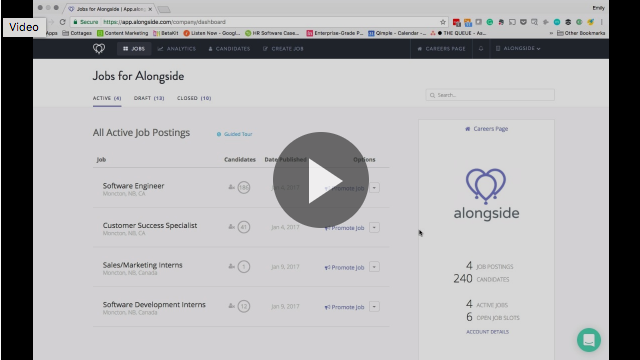Click the Candidates column header
The width and height of the screenshot is (640, 360).
point(240,160)
